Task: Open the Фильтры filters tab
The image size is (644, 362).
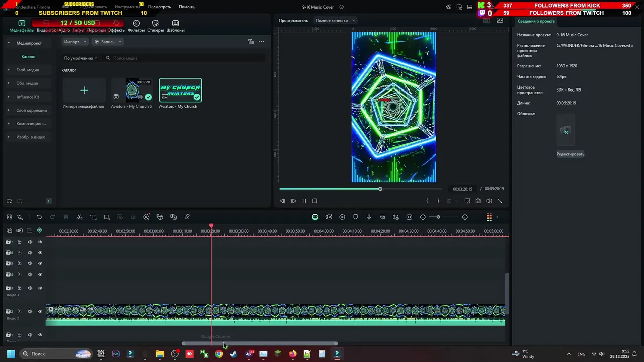Action: click(x=136, y=26)
